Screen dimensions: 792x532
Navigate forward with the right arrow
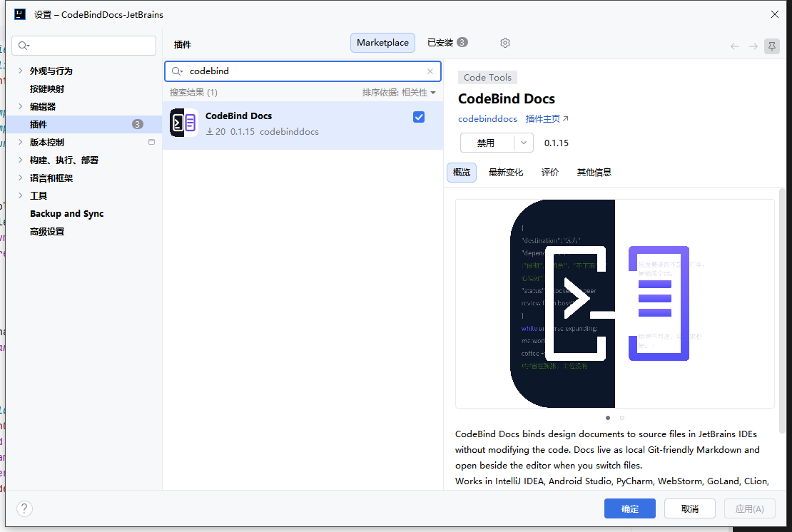click(753, 46)
